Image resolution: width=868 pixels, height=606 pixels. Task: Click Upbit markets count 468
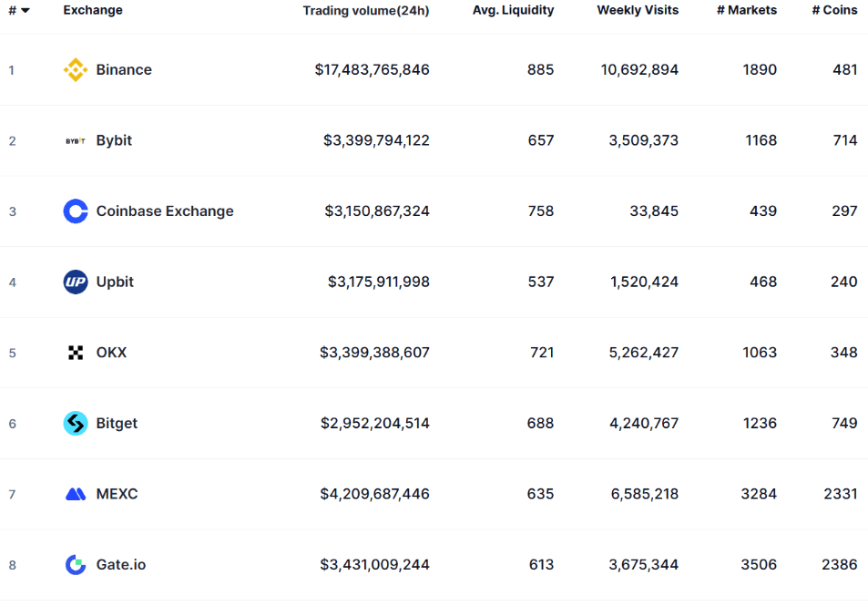coord(763,282)
